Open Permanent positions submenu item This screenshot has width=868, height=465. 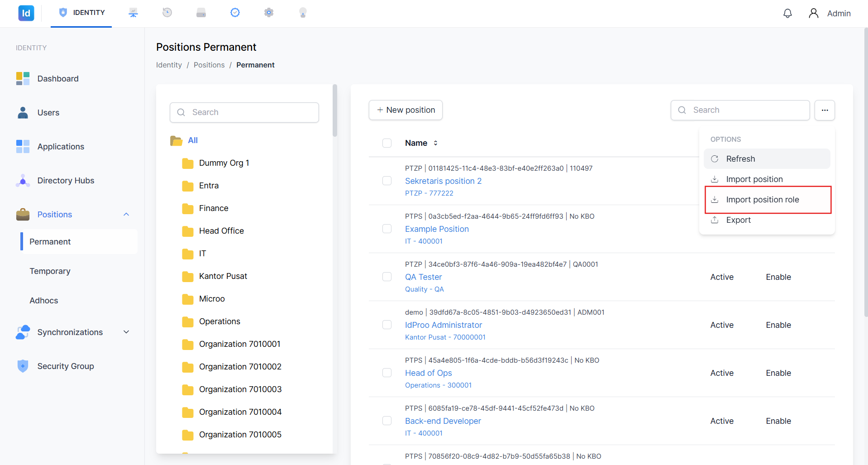click(x=79, y=242)
